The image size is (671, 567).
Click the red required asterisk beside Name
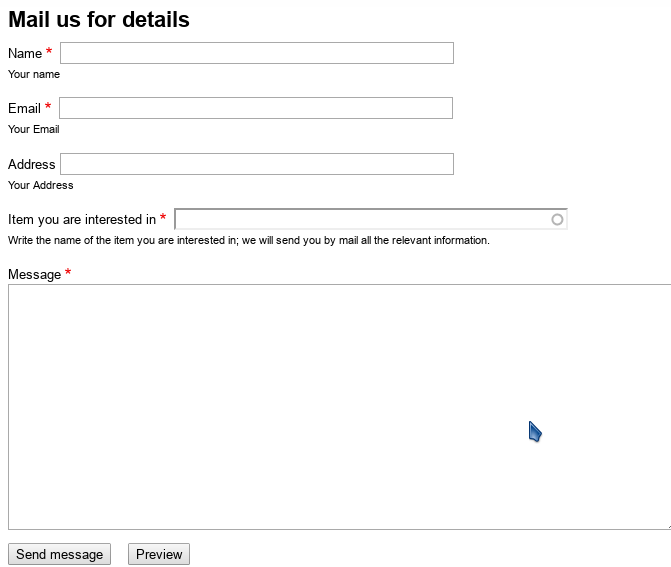pyautogui.click(x=49, y=51)
